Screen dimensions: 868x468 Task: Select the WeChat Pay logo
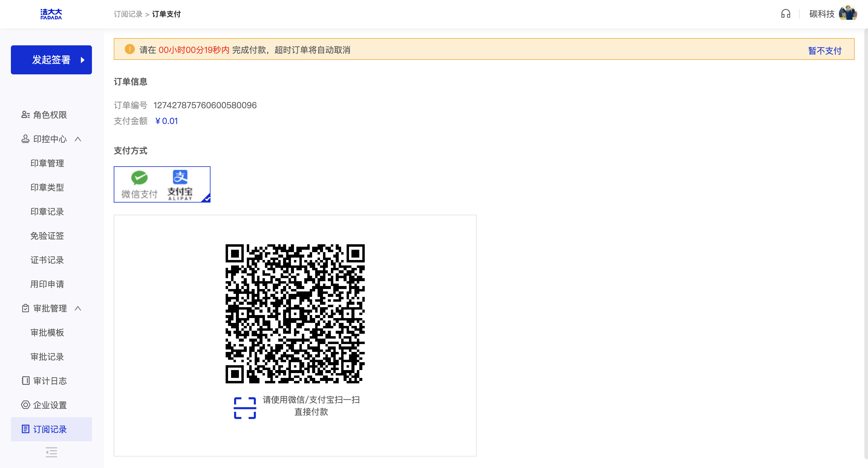pos(139,184)
